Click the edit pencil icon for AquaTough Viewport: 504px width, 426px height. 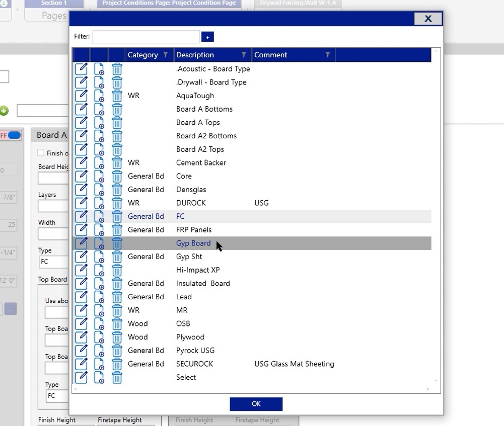81,96
